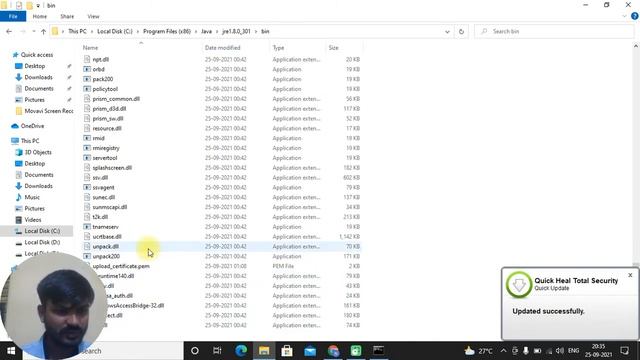Select the rmiregistry application icon
This screenshot has width=640, height=360.
point(87,148)
